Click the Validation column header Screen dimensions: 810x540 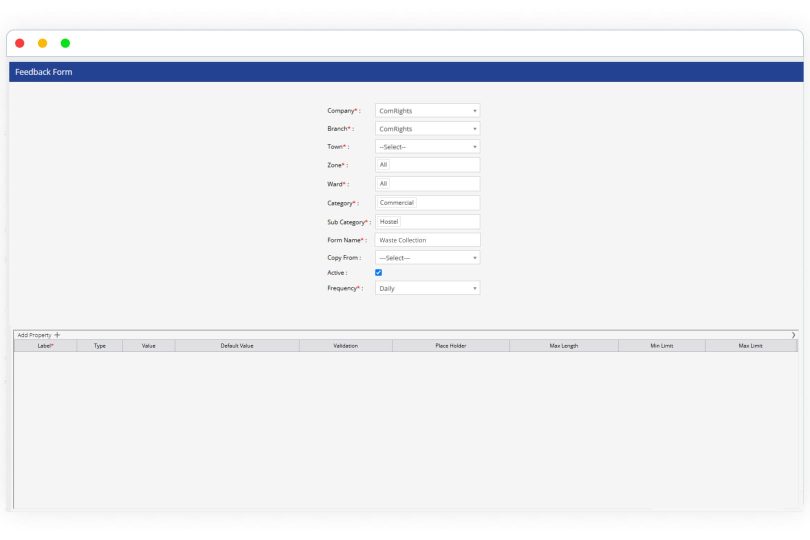[345, 346]
